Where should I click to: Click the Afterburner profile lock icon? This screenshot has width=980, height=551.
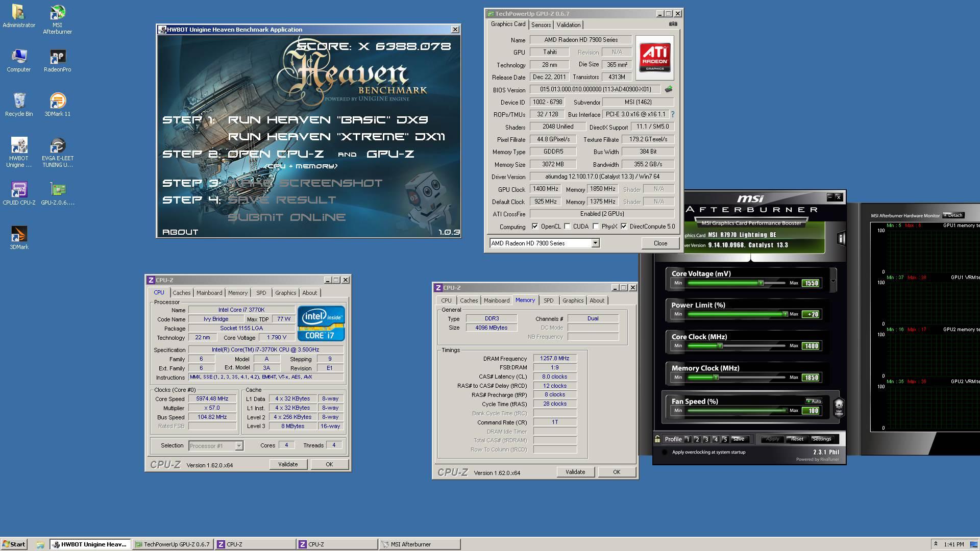coord(657,439)
